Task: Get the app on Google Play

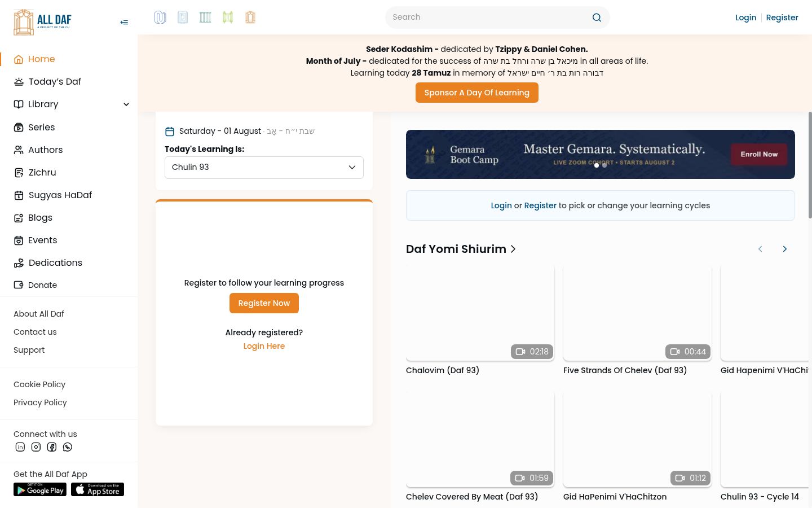Action: [x=40, y=489]
